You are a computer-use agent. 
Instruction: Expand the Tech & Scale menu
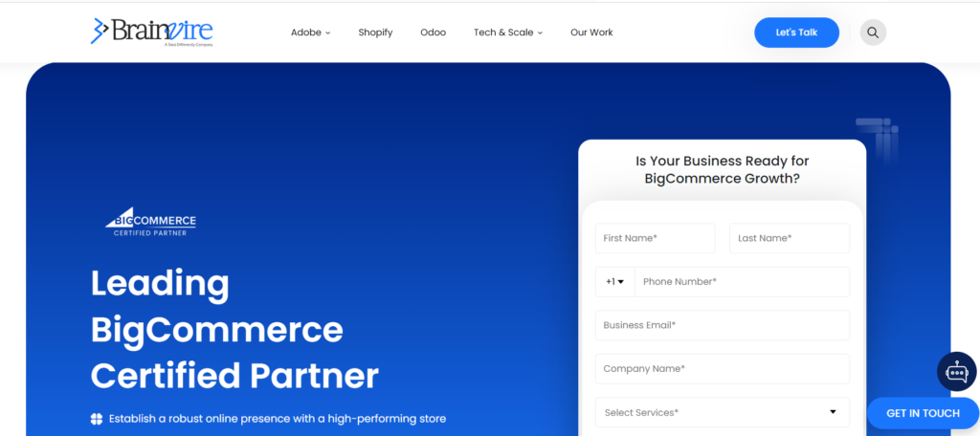[508, 33]
